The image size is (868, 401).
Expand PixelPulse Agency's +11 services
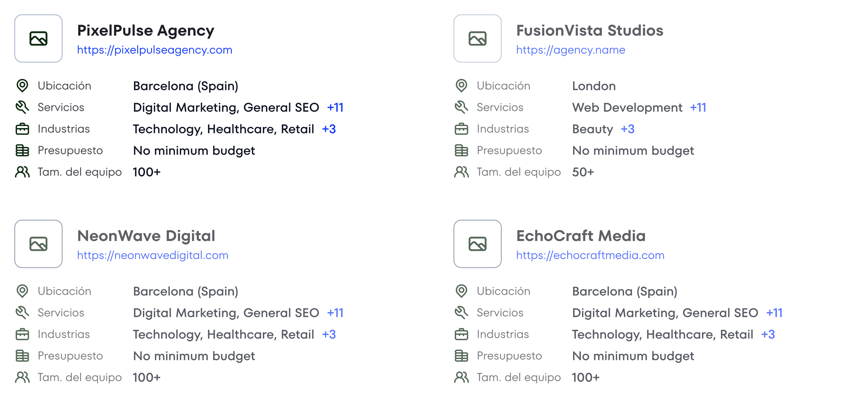pos(335,107)
